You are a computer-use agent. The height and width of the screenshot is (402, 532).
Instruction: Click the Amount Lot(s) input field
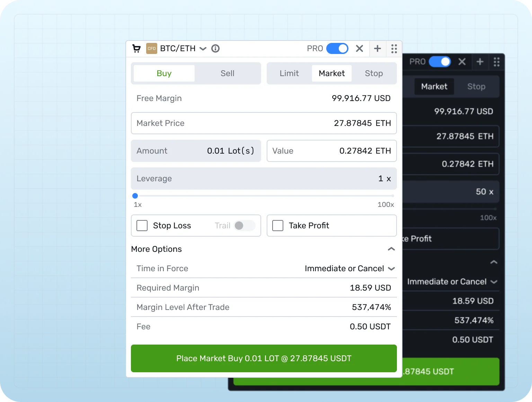pyautogui.click(x=196, y=151)
